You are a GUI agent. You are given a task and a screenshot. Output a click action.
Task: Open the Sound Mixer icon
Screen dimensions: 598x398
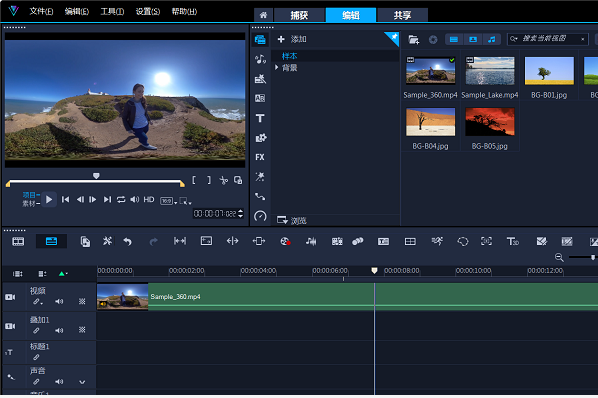[311, 241]
